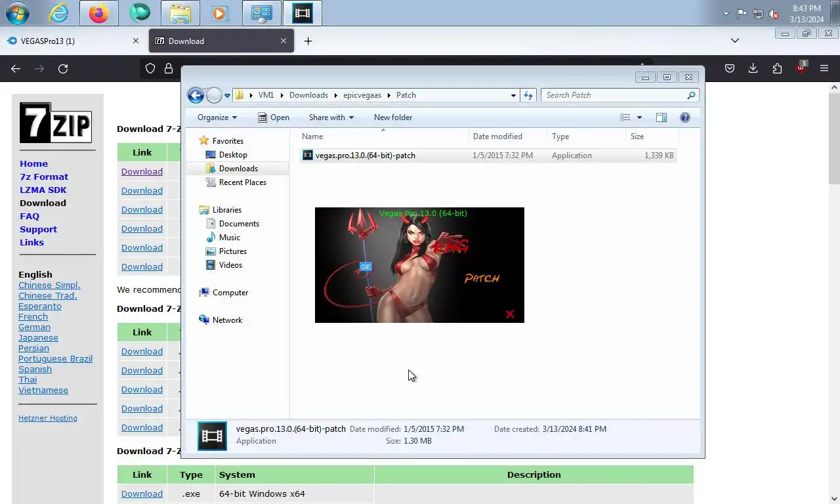Screen dimensions: 840x504
Task: Open the Firefox downloads panel arrow
Action: click(x=753, y=68)
